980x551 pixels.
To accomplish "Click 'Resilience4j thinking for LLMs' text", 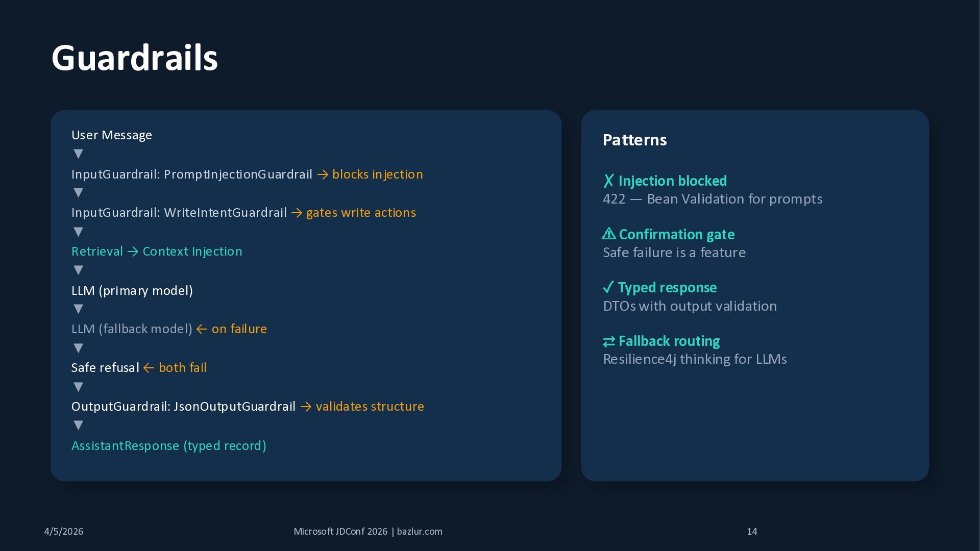I will pos(695,359).
